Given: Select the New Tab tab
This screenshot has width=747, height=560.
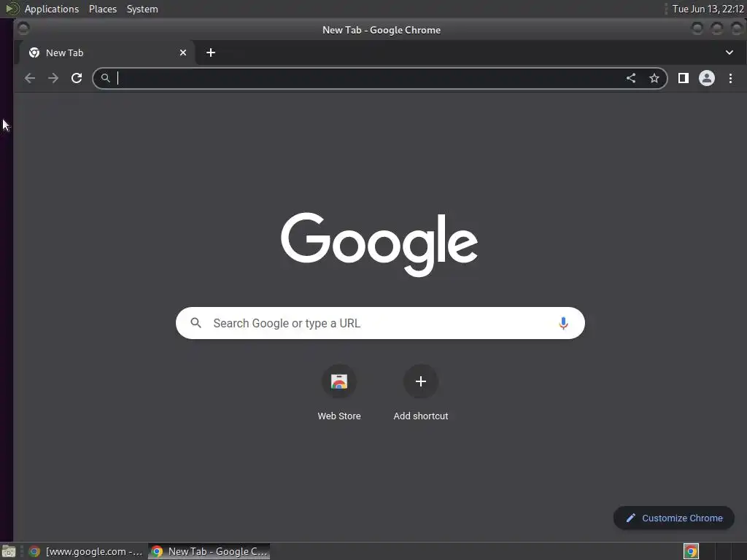Looking at the screenshot, I should coord(107,52).
